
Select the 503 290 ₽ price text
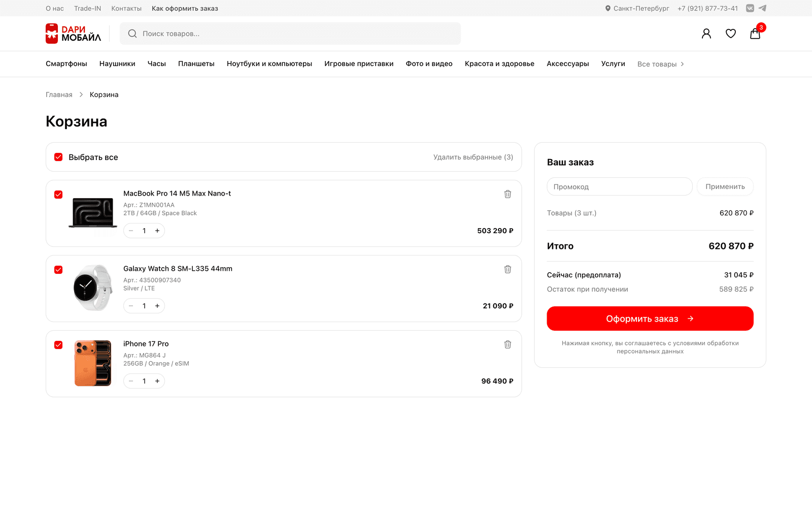[x=495, y=231]
